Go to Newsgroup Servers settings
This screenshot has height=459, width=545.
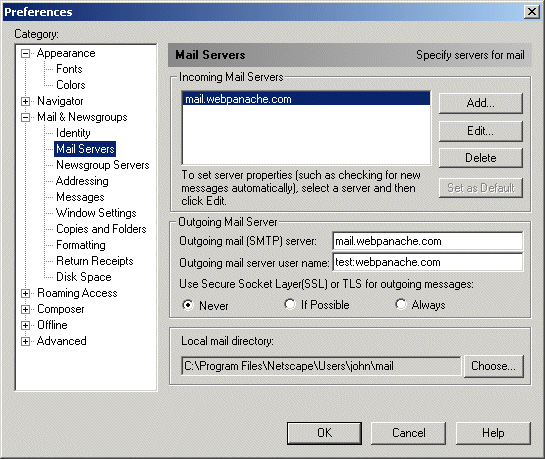tap(103, 165)
